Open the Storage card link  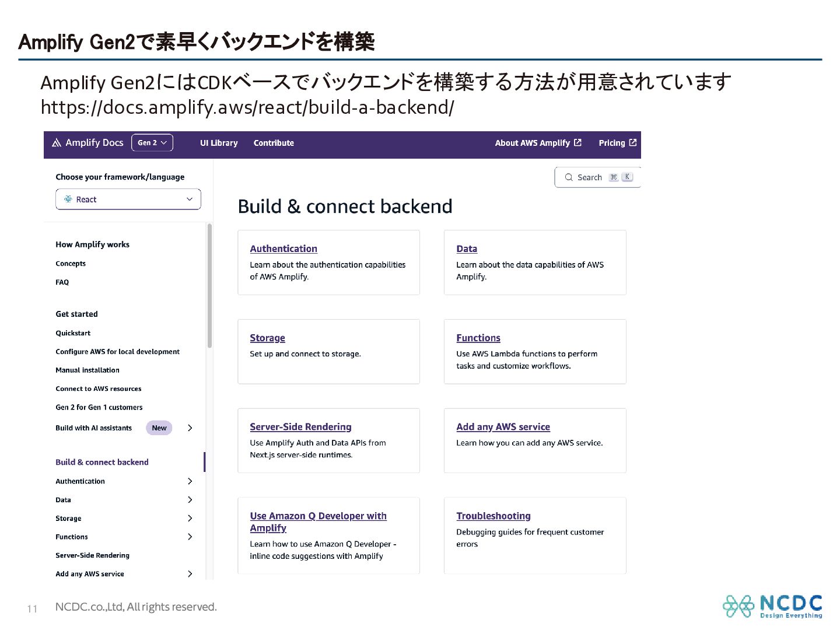point(267,338)
